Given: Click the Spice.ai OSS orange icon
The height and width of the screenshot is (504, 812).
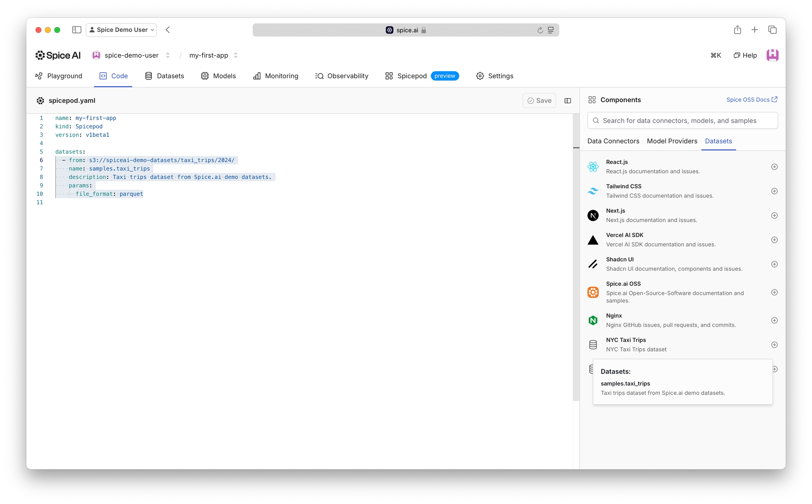Looking at the screenshot, I should coord(593,292).
